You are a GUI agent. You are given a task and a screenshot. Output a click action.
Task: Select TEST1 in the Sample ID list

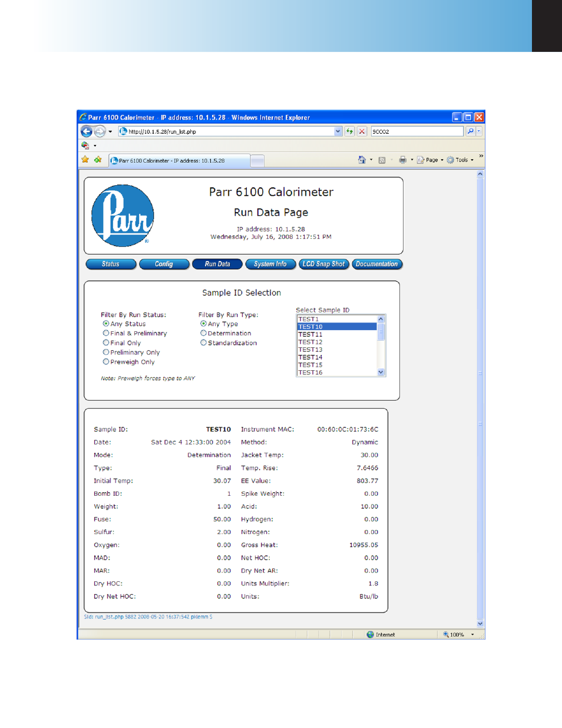[337, 319]
